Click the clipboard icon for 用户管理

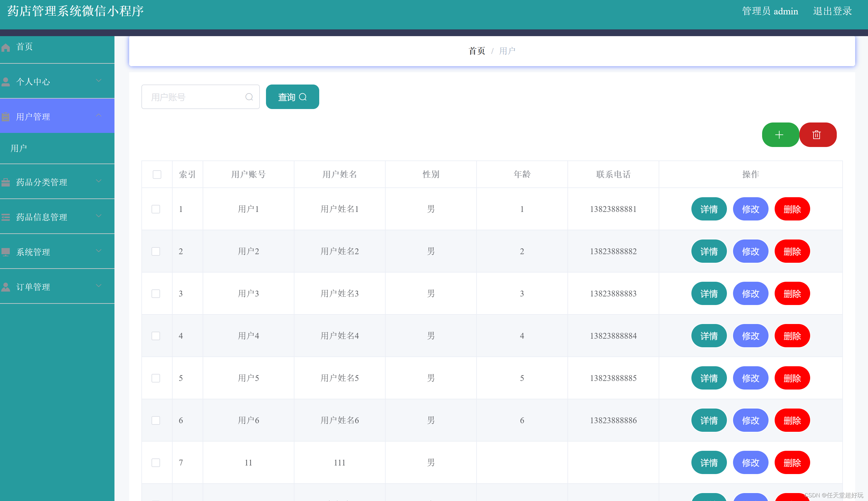coord(6,117)
